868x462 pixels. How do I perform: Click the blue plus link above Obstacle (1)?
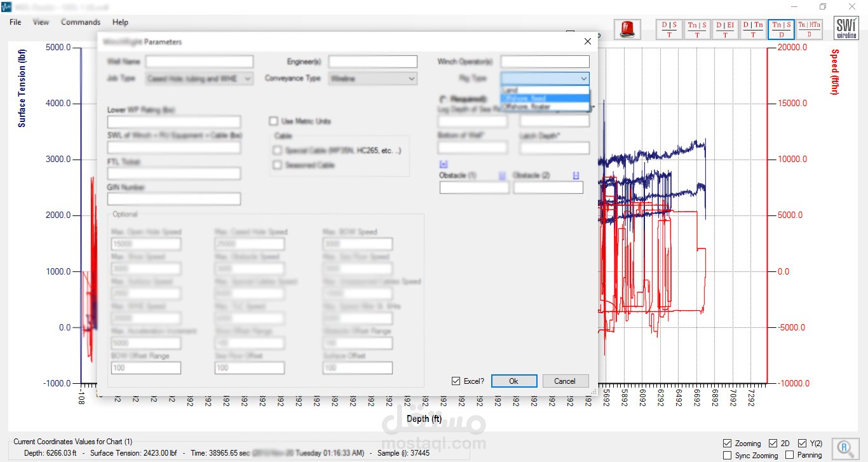(443, 164)
